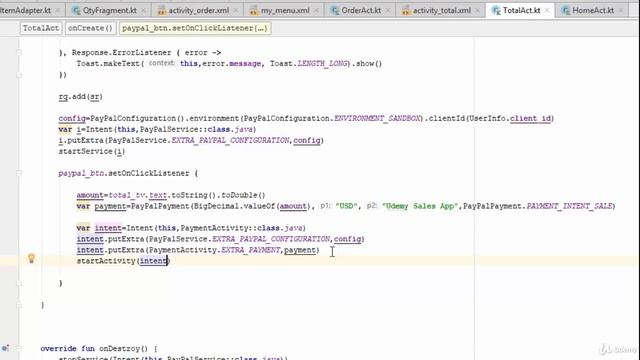Click PAYMENT_INTENT_SALE in the payment line
This screenshot has width=640, height=360.
coord(569,206)
